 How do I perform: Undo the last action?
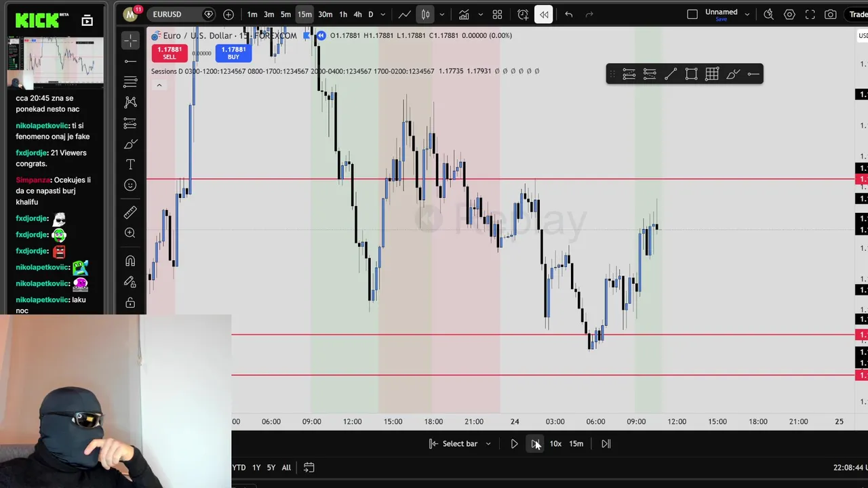pos(568,14)
